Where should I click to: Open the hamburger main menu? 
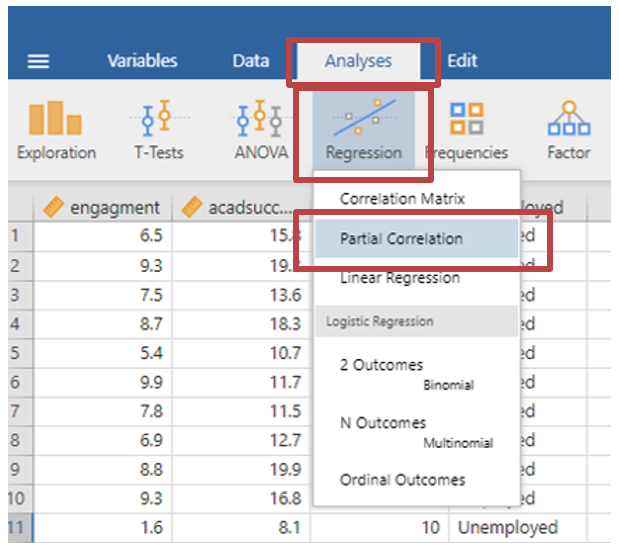(x=38, y=61)
